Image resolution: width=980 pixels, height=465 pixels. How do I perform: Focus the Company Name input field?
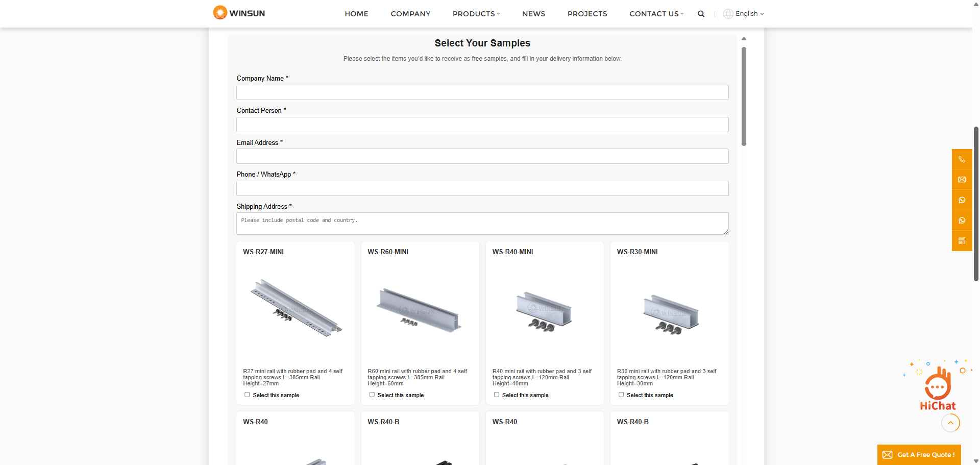pyautogui.click(x=482, y=92)
